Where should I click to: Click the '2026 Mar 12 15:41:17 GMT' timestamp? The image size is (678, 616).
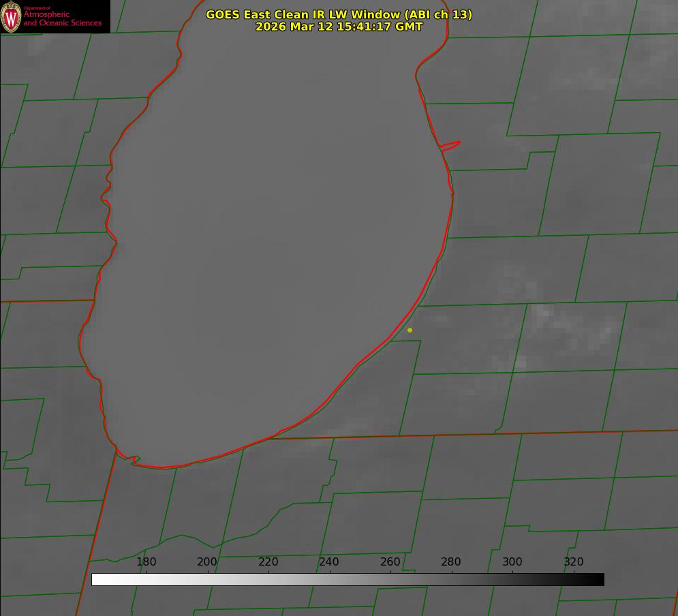coord(339,27)
